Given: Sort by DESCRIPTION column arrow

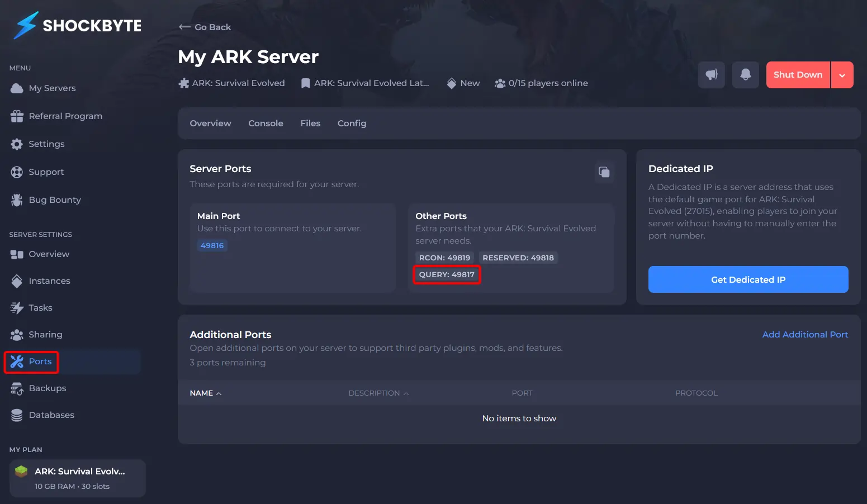Looking at the screenshot, I should tap(406, 394).
